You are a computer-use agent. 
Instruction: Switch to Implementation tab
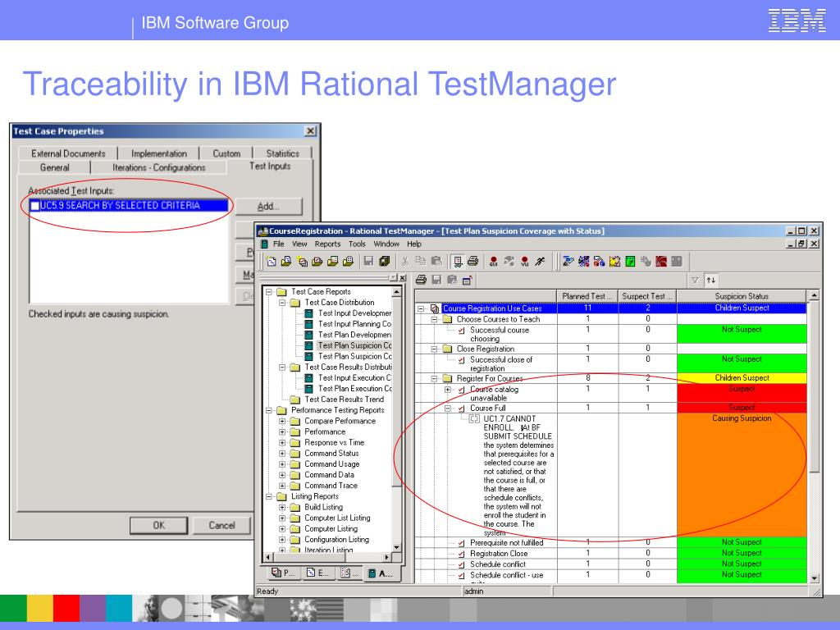[x=158, y=153]
